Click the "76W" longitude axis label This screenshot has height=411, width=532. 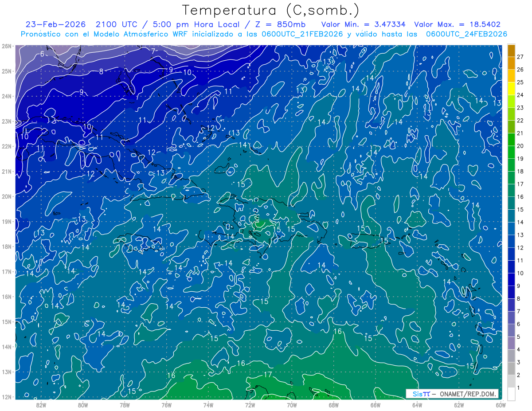(166, 405)
